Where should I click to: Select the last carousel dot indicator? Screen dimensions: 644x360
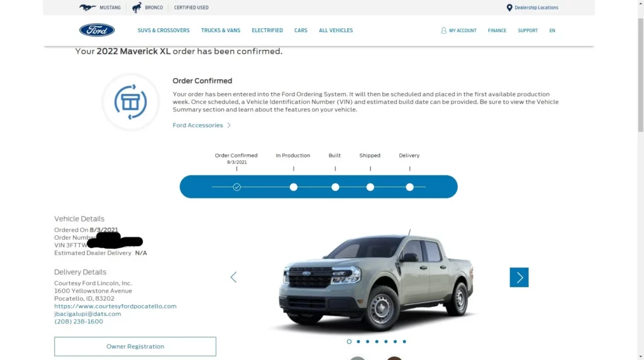tap(404, 342)
